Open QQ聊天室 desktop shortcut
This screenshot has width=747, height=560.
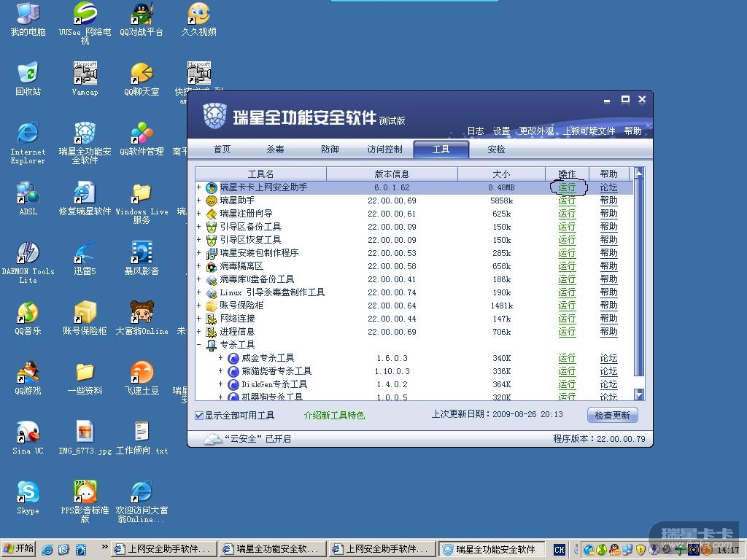click(142, 79)
